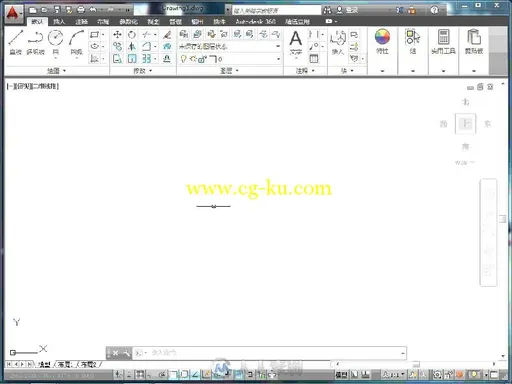Click the large Text (文字) tool
512x384 pixels.
coord(296,43)
